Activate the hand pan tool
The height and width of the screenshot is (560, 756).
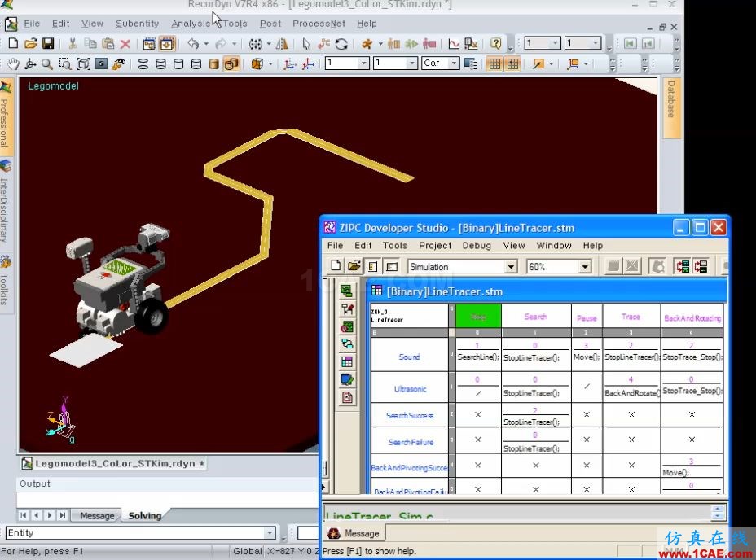tap(13, 63)
